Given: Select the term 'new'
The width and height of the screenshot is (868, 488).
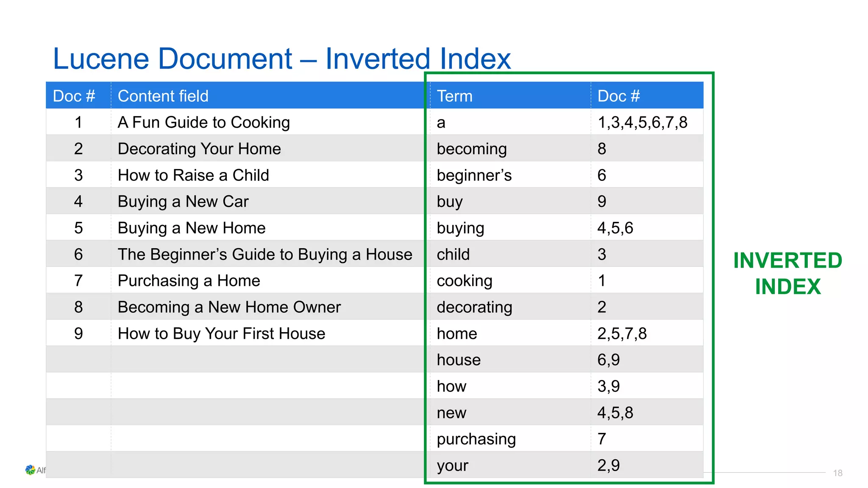Looking at the screenshot, I should pos(451,413).
